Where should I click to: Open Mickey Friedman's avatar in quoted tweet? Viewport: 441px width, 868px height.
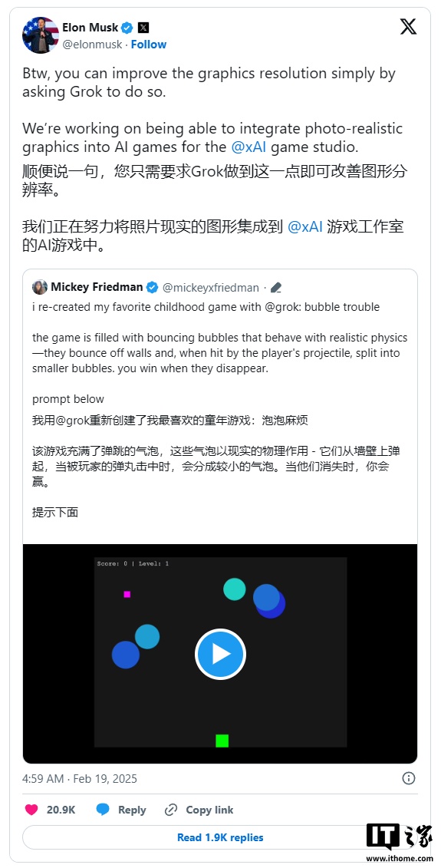(40, 287)
